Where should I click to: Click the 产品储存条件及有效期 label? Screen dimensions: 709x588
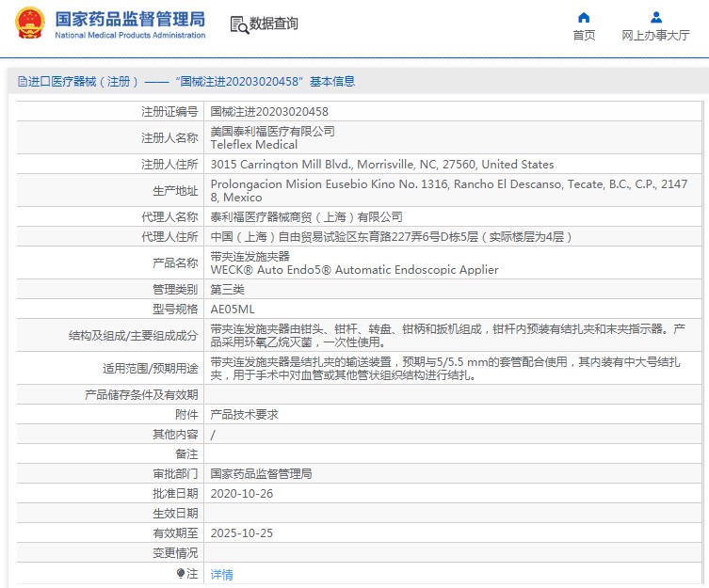(x=141, y=395)
